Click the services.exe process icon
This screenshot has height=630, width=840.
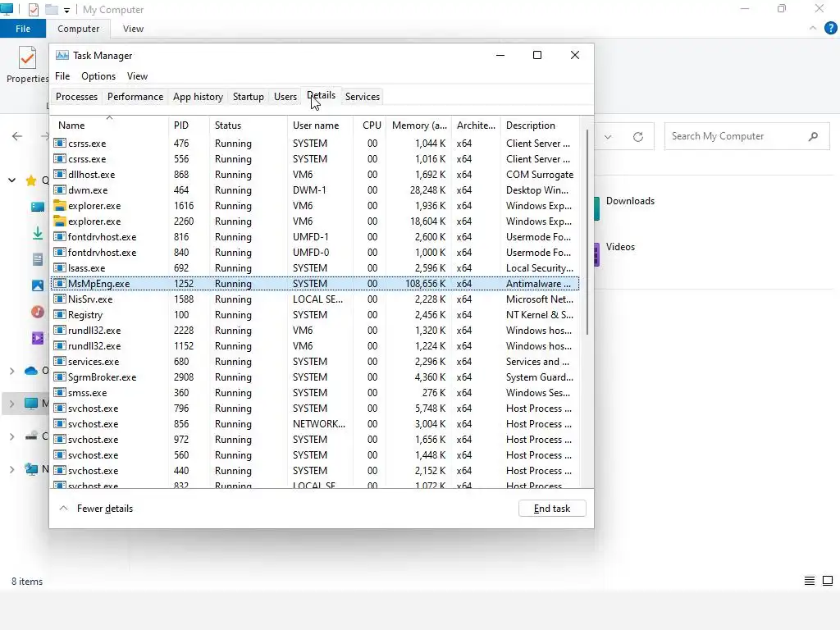click(59, 361)
